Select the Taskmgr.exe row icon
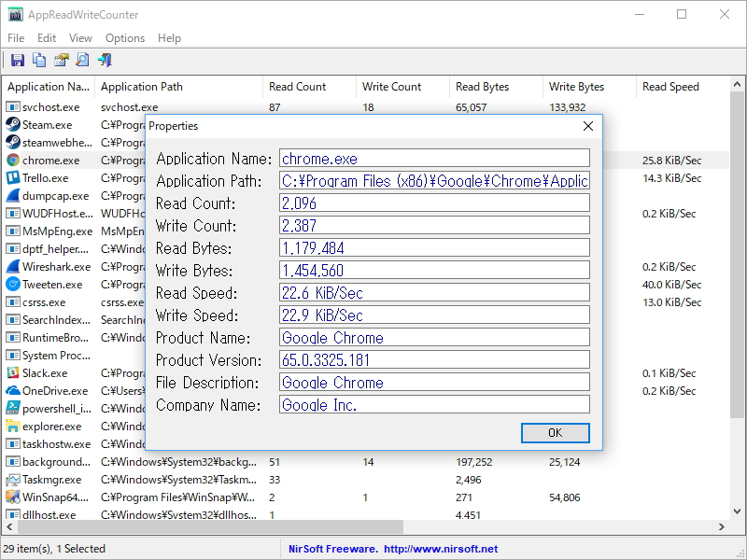The image size is (747, 560). coord(13,480)
